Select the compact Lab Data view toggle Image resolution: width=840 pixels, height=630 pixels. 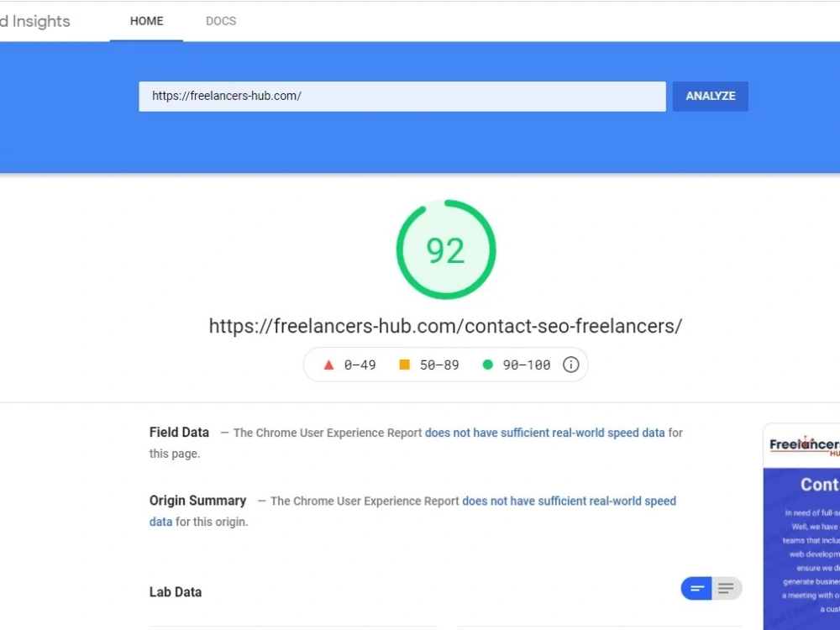coord(696,589)
